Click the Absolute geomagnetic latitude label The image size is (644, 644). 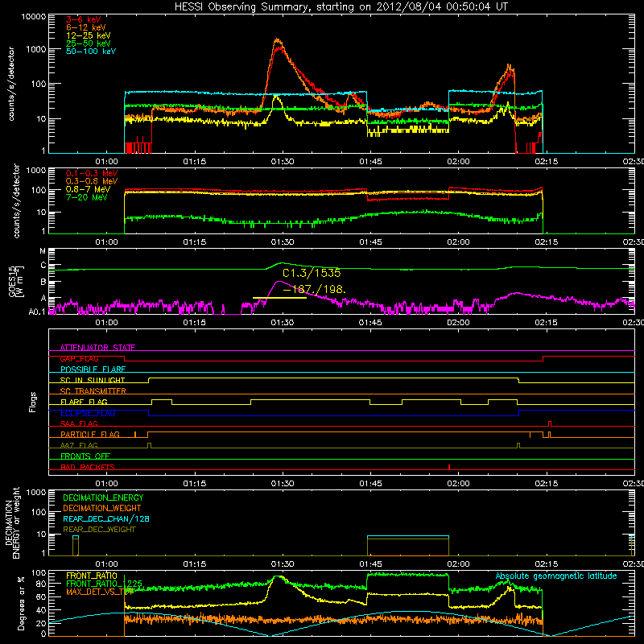click(556, 576)
